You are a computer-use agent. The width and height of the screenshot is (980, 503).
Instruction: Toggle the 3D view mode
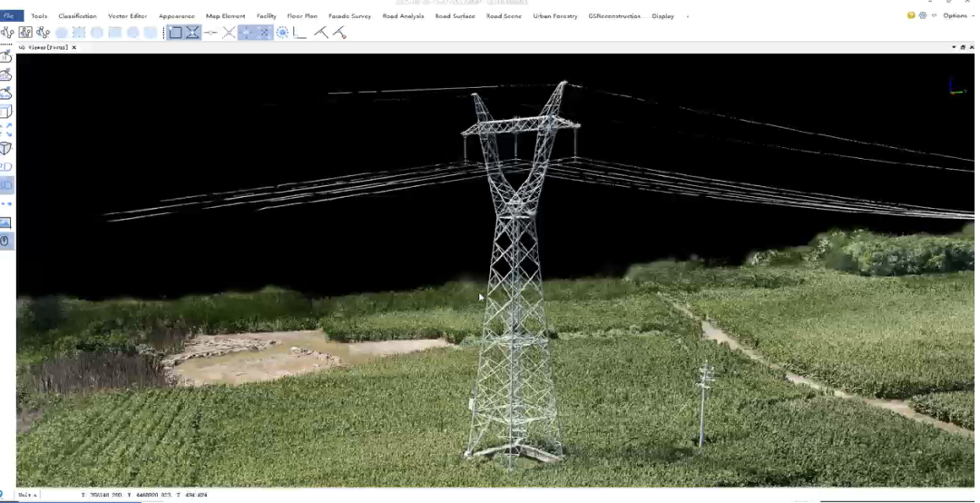[5, 185]
